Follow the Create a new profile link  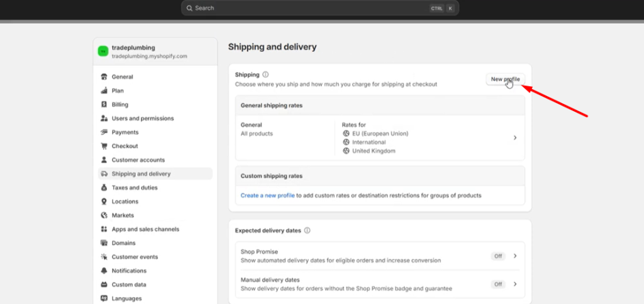tap(267, 196)
